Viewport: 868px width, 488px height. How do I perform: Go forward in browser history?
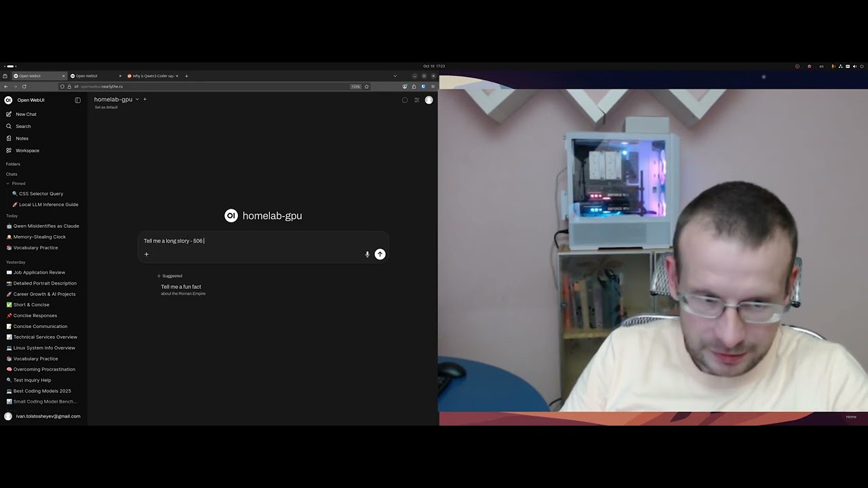click(15, 86)
